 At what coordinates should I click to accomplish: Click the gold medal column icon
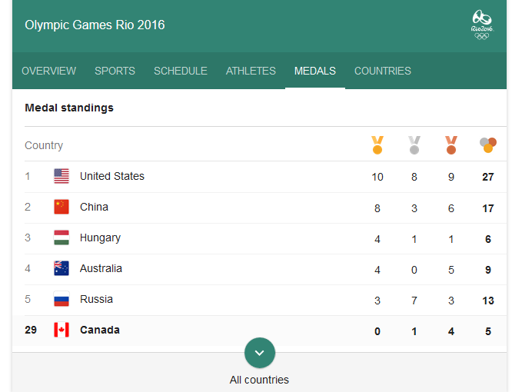coord(377,145)
